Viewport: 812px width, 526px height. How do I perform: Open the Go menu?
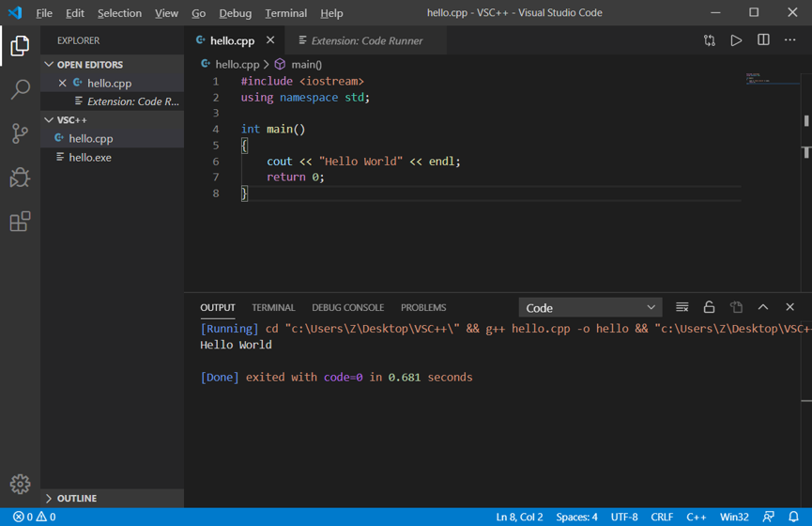click(198, 13)
